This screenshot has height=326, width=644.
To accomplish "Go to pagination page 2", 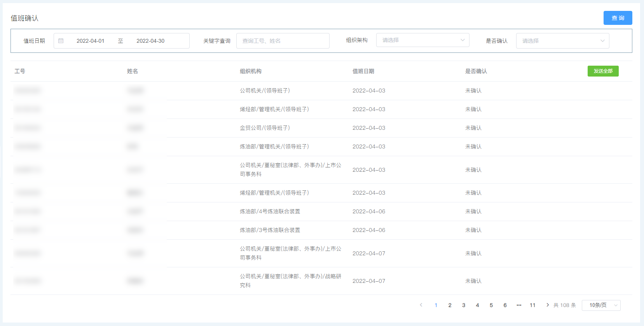I will click(x=450, y=305).
